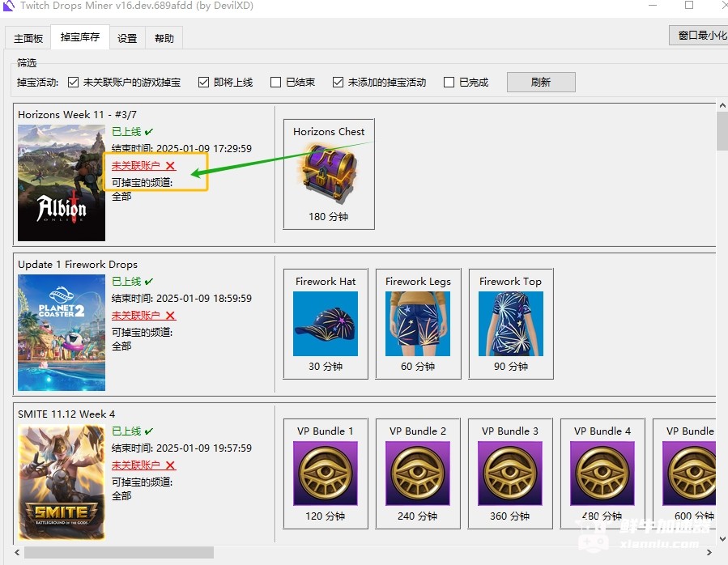Click 已上线 status for Firework Drops

coord(132,282)
